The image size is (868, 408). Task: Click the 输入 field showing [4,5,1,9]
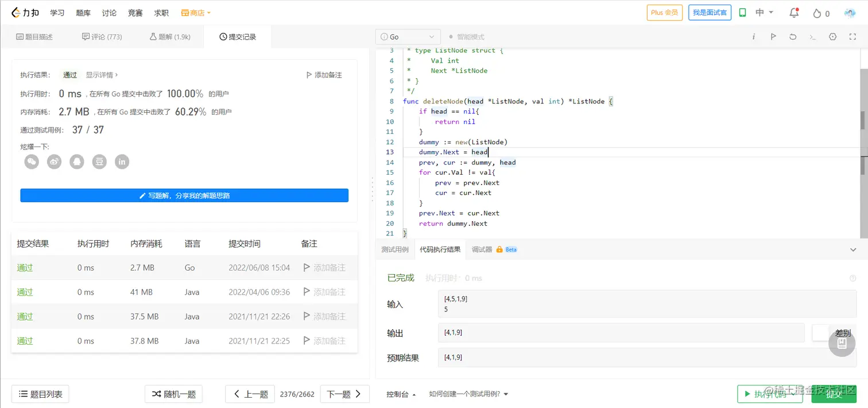point(647,304)
